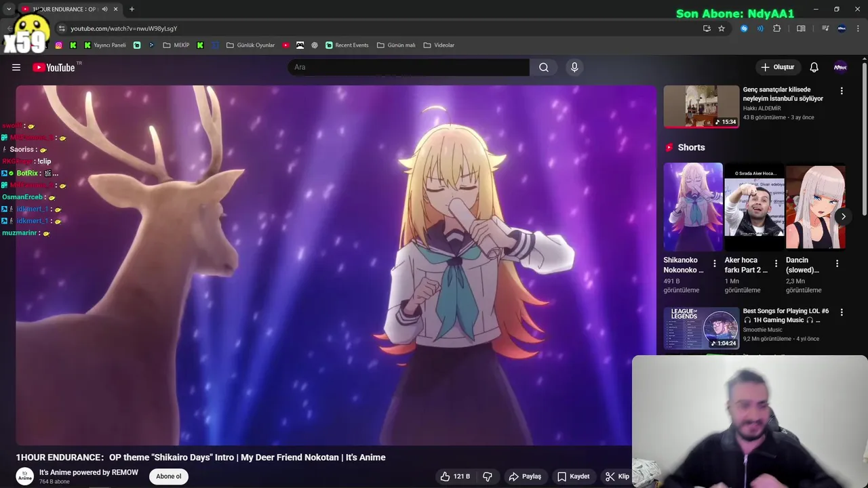Click the install app icon in address bar
Image resolution: width=868 pixels, height=488 pixels.
click(707, 28)
